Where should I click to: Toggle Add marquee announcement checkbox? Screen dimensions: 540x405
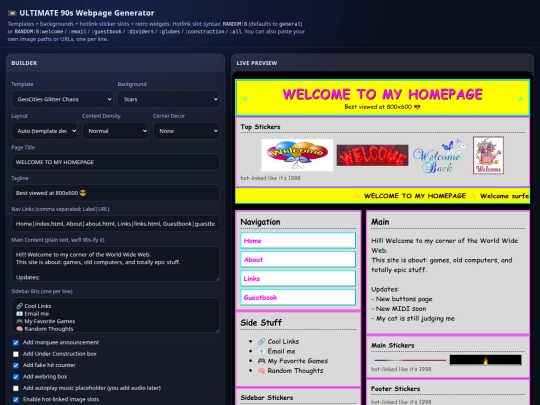pyautogui.click(x=16, y=343)
